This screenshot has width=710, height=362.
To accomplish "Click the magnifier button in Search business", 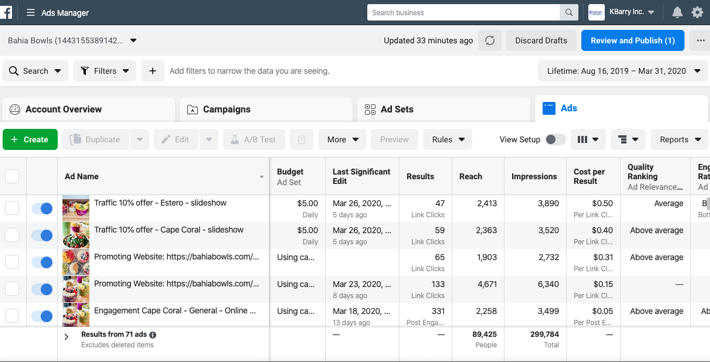I will pos(569,13).
